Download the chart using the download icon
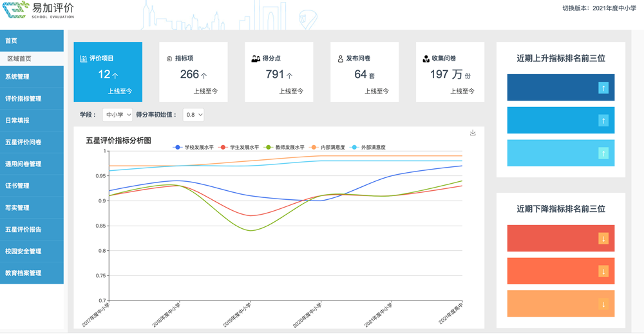 tap(473, 133)
